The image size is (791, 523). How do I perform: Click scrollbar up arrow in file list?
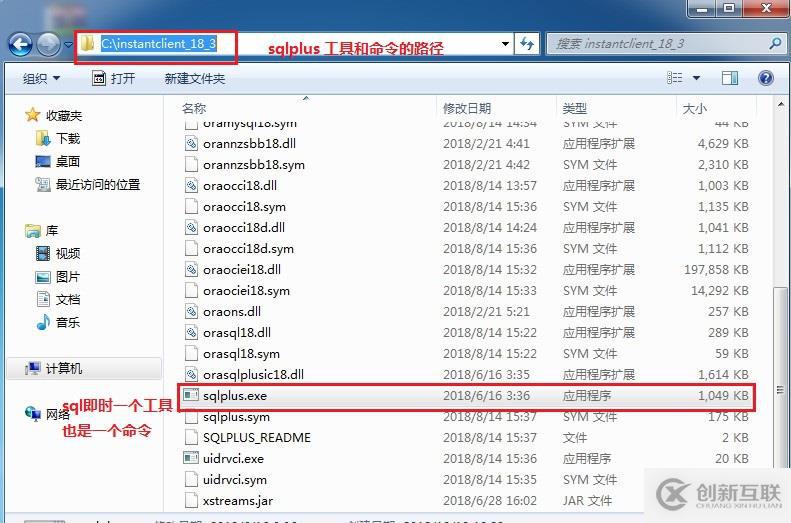pos(781,105)
